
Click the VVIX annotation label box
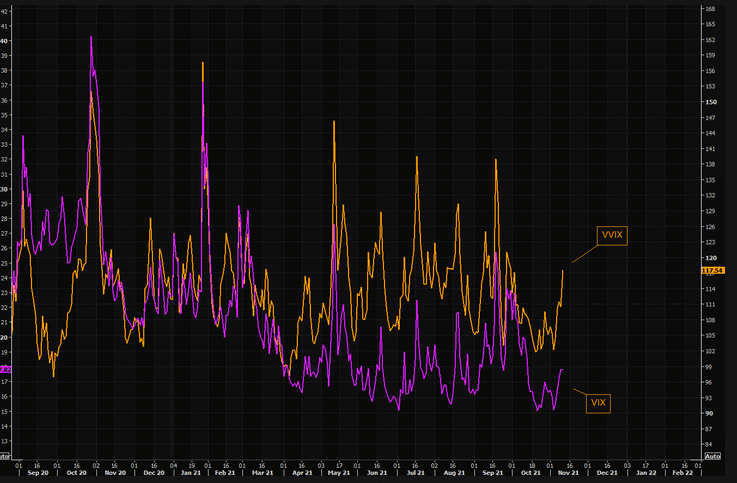point(612,234)
